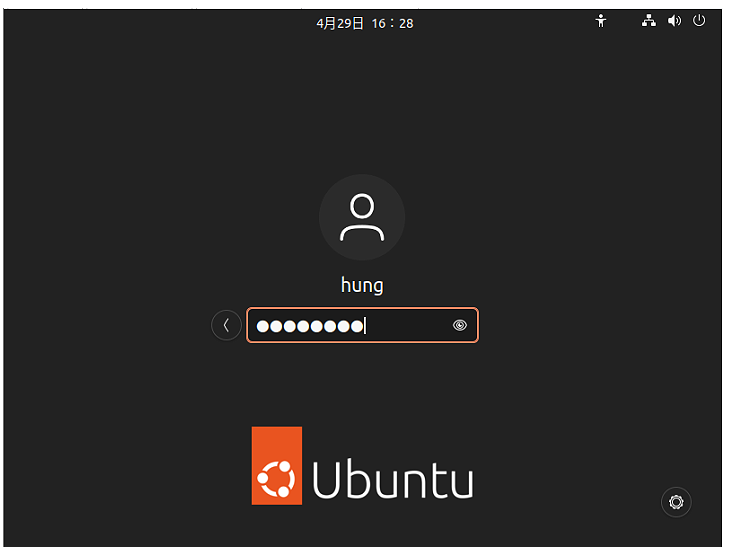This screenshot has height=553, width=739.
Task: Open the volume speaker icon
Action: pos(674,21)
